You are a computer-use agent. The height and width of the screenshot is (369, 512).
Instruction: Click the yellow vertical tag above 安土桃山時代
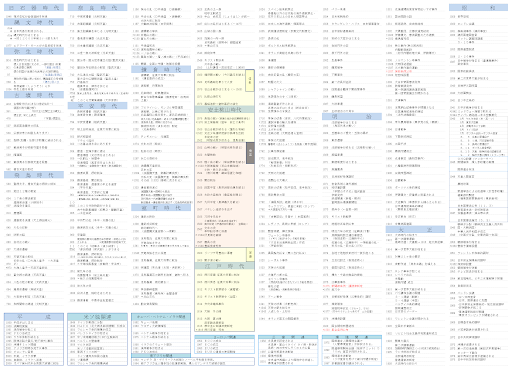[x=250, y=80]
